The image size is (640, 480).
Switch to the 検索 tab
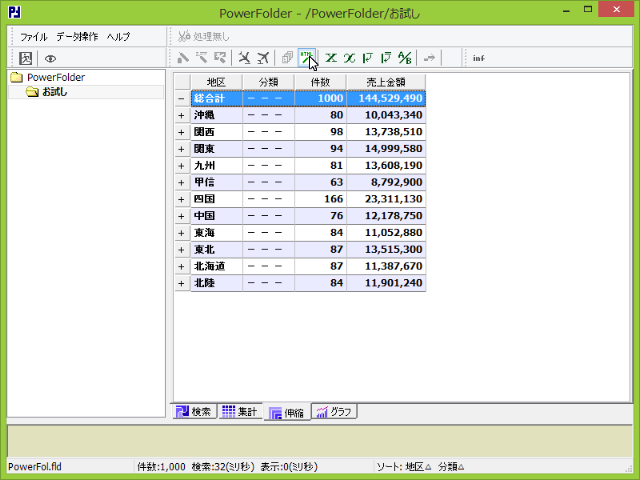click(194, 412)
